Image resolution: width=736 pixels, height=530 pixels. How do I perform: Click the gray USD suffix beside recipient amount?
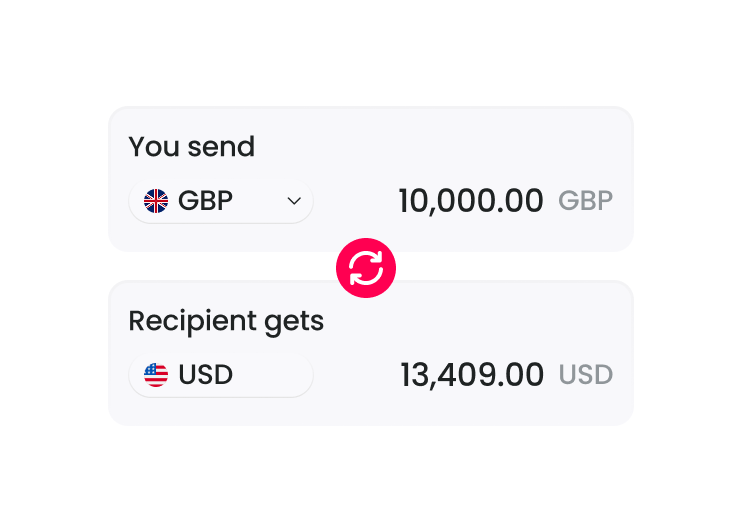(x=585, y=375)
